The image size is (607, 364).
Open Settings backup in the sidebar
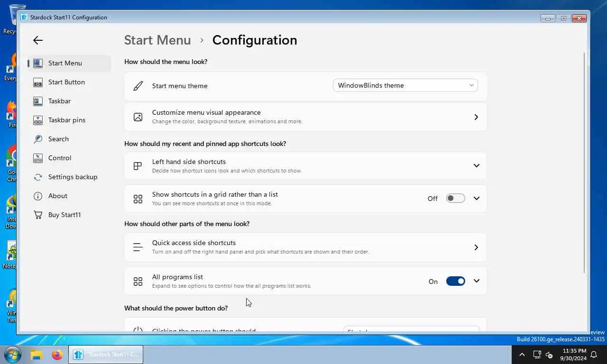[70, 177]
